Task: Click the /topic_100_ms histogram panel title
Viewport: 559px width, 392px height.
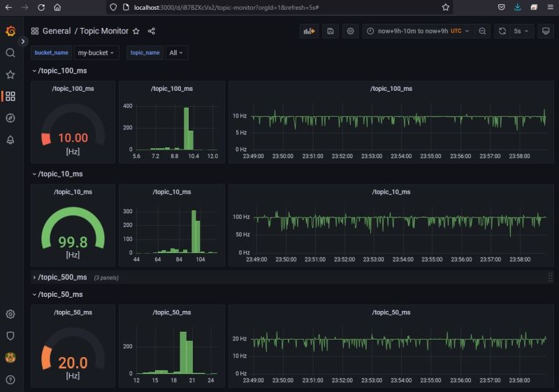Action: coord(172,89)
